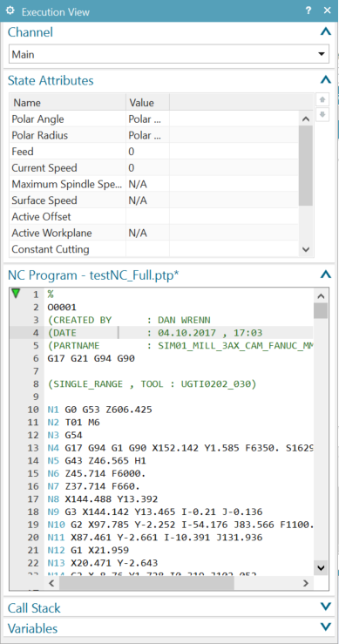Click line N10 G2 X97.785
This screenshot has height=644, width=339.
coord(180,525)
